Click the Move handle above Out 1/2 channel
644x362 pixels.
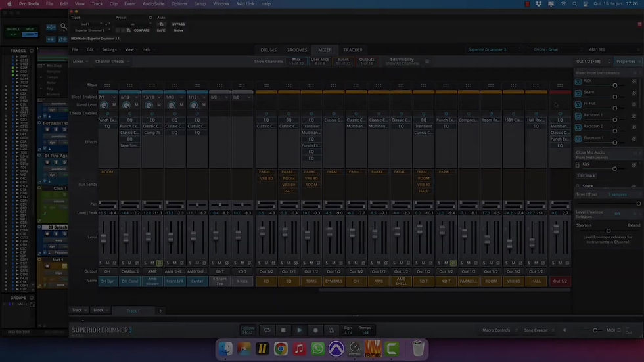coord(560,85)
